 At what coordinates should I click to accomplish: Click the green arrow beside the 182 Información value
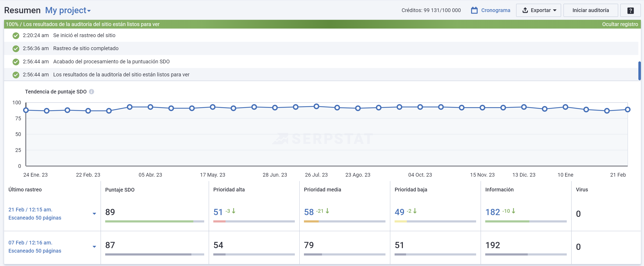pyautogui.click(x=514, y=211)
